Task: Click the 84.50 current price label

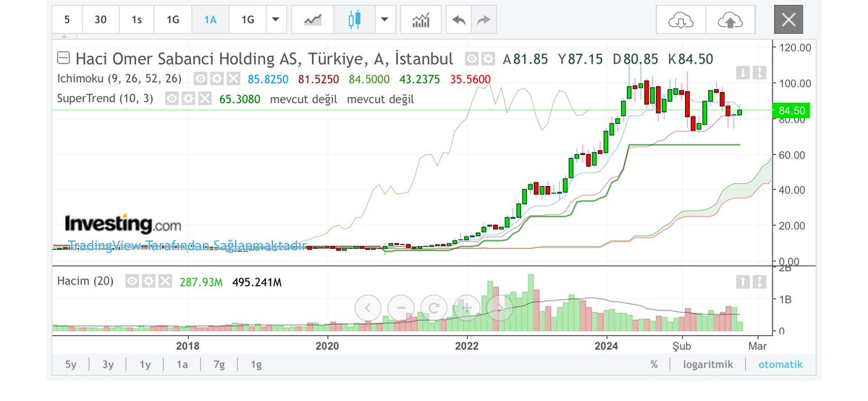Action: [791, 111]
